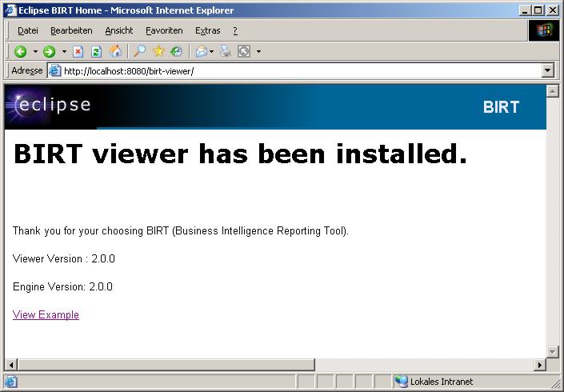
Task: Open the Favoriten menu
Action: (x=164, y=31)
